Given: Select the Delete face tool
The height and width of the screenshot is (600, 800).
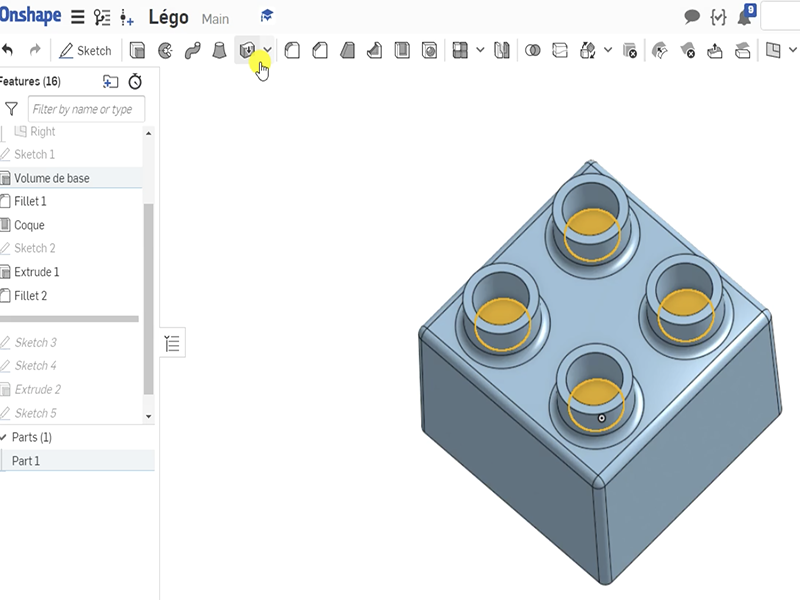Looking at the screenshot, I should (688, 51).
